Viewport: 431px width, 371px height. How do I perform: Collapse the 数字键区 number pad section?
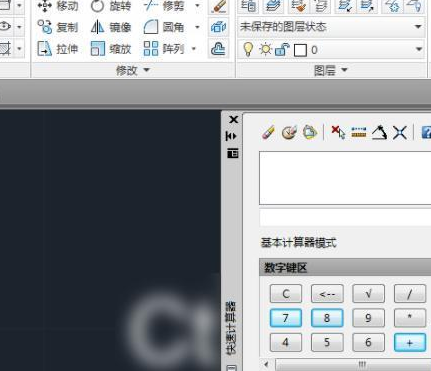(x=345, y=267)
